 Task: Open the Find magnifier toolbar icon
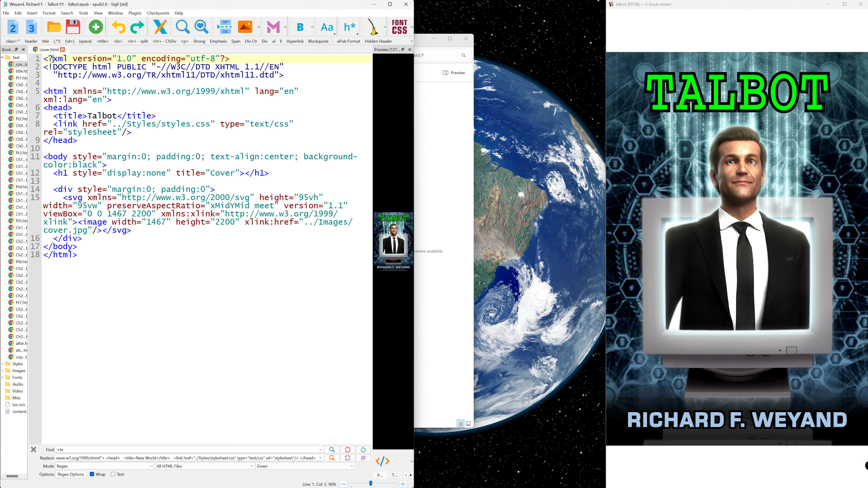click(183, 27)
